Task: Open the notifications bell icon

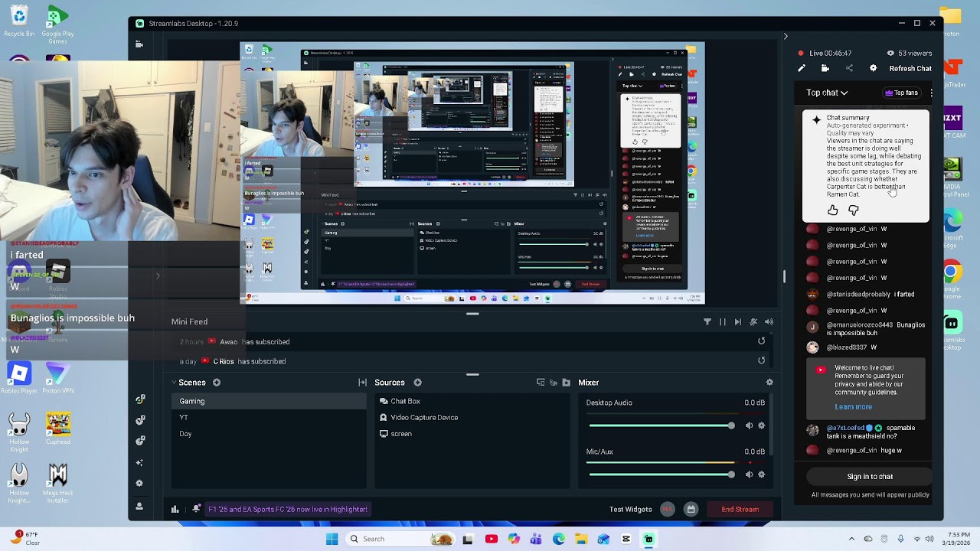Action: coord(197,509)
